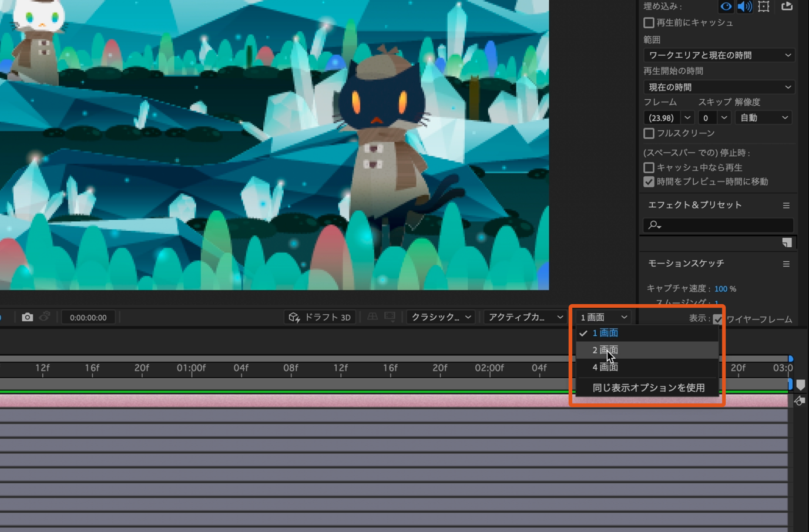Image resolution: width=809 pixels, height=532 pixels.
Task: Click new animation preset icon
Action: click(787, 243)
